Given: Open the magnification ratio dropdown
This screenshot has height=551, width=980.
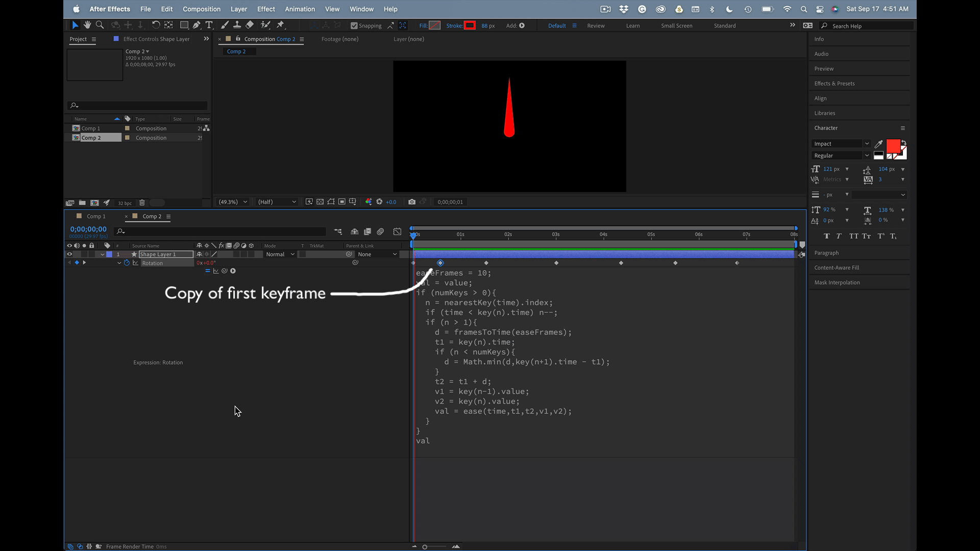Looking at the screenshot, I should [232, 202].
